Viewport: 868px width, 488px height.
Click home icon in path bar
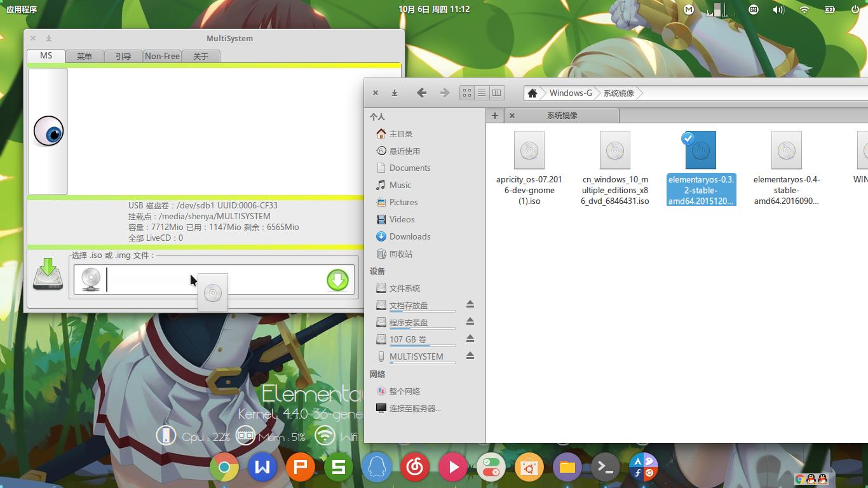(x=532, y=93)
